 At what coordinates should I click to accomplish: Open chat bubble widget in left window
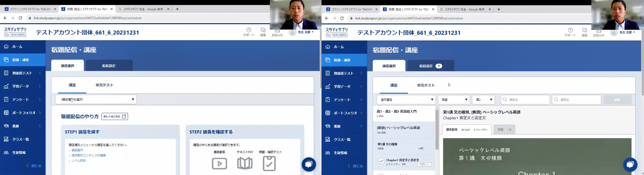[x=309, y=164]
